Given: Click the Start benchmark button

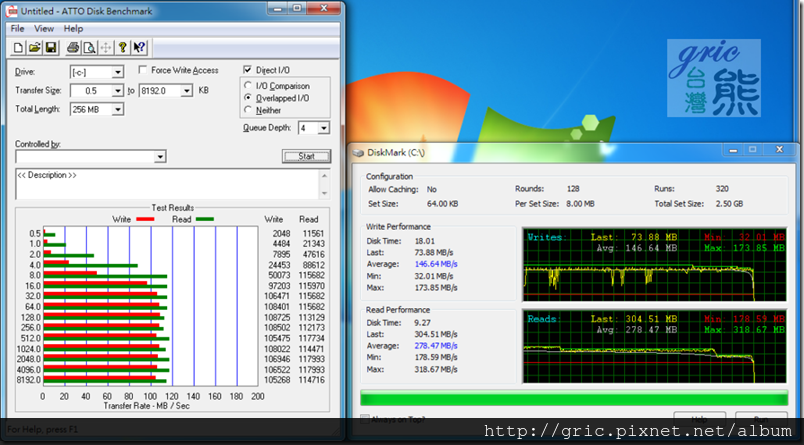Looking at the screenshot, I should 306,156.
